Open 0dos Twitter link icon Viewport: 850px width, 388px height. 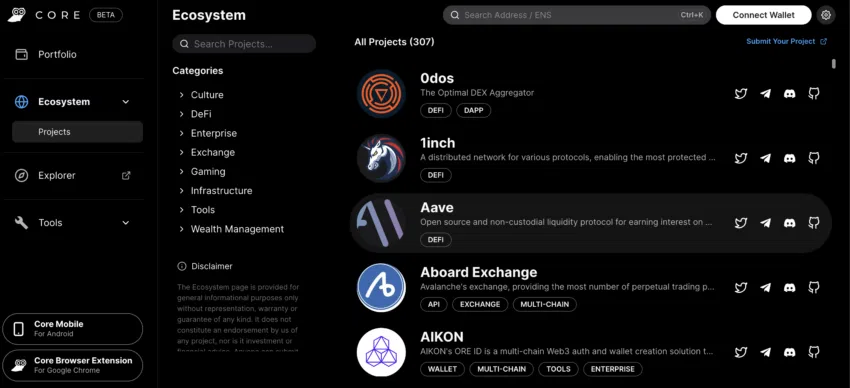(740, 94)
